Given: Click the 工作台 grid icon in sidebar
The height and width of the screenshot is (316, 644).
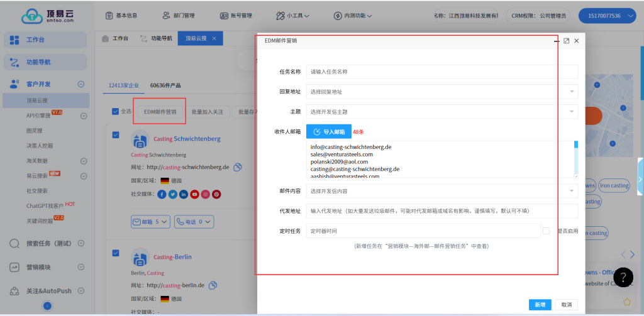Looking at the screenshot, I should [x=15, y=40].
